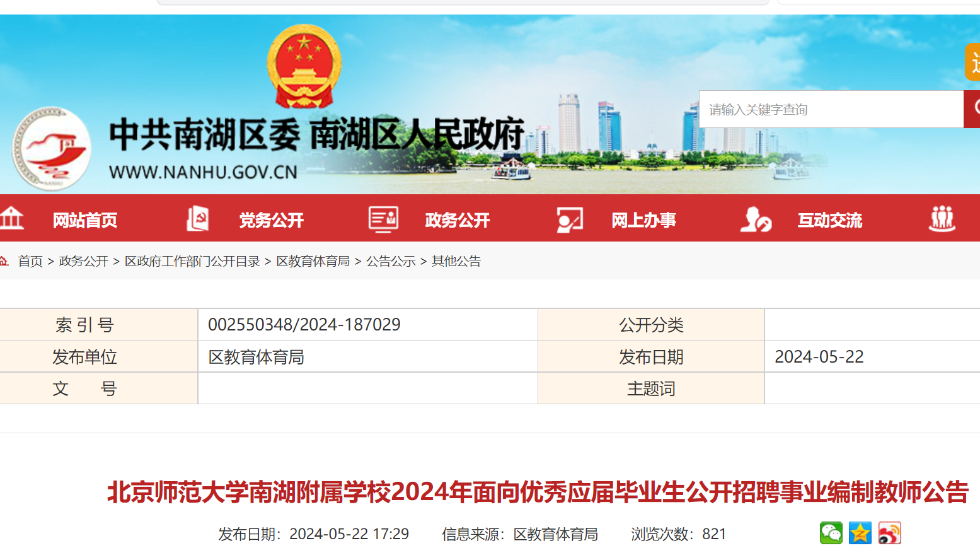Share article via WeChat icon
This screenshot has width=980, height=560.
click(831, 534)
